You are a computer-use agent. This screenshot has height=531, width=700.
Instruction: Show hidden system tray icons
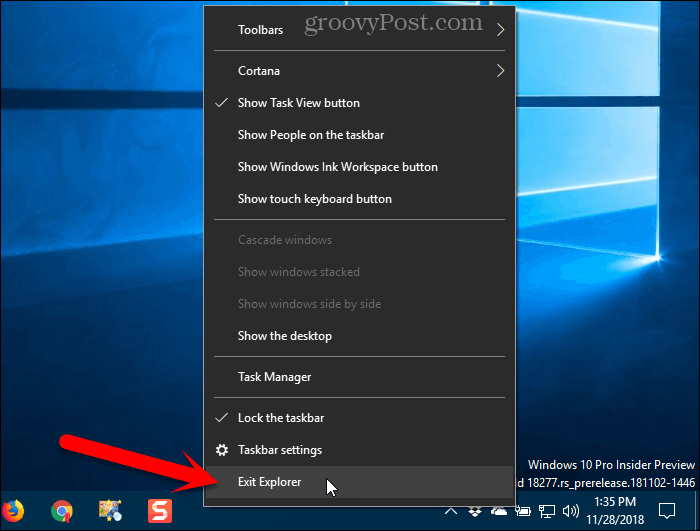[451, 510]
